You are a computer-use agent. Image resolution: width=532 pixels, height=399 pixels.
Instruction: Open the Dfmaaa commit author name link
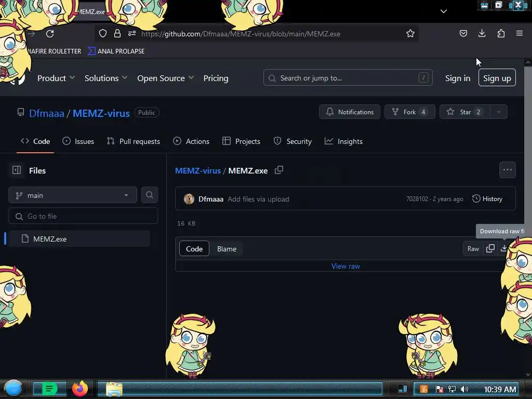[211, 199]
